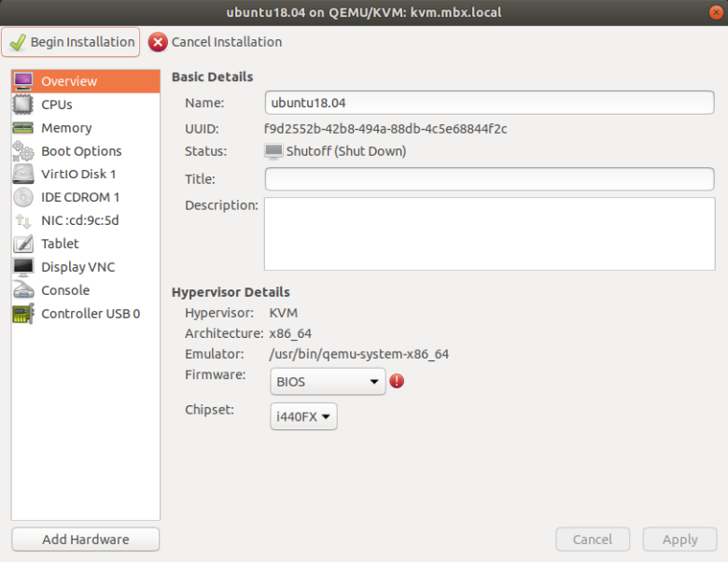Click the Controller USB 0 card icon

(x=23, y=314)
